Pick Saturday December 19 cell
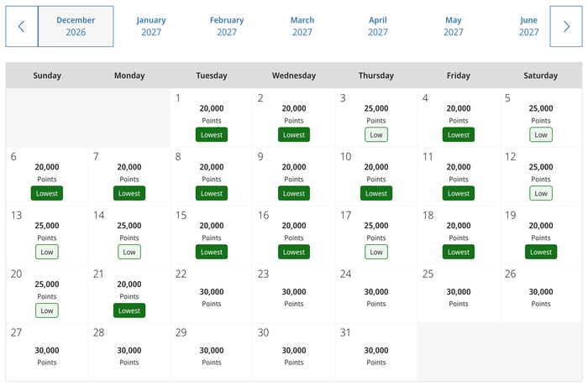 pos(541,235)
